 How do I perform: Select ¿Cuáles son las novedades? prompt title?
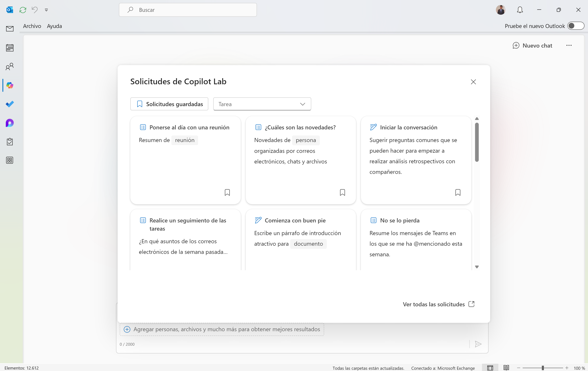(x=300, y=127)
